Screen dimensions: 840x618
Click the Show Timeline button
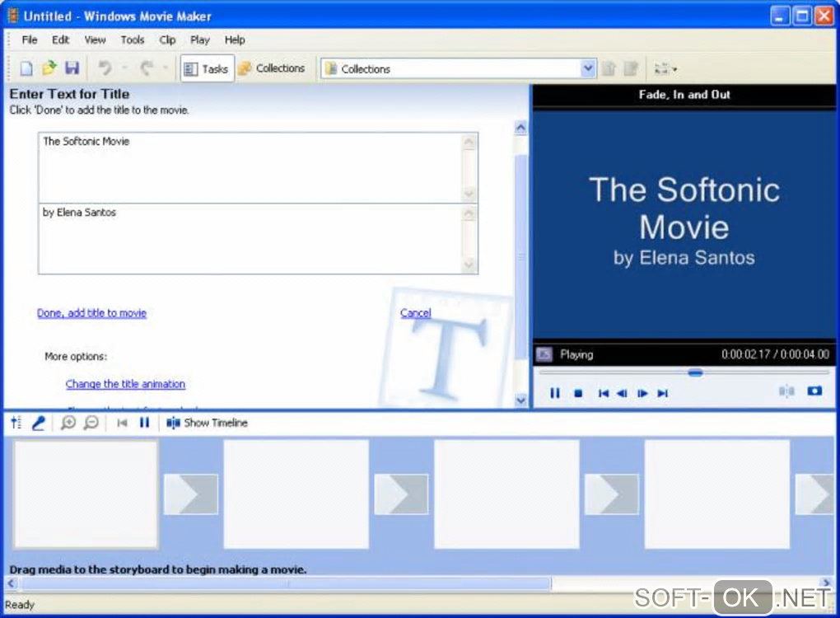(207, 423)
